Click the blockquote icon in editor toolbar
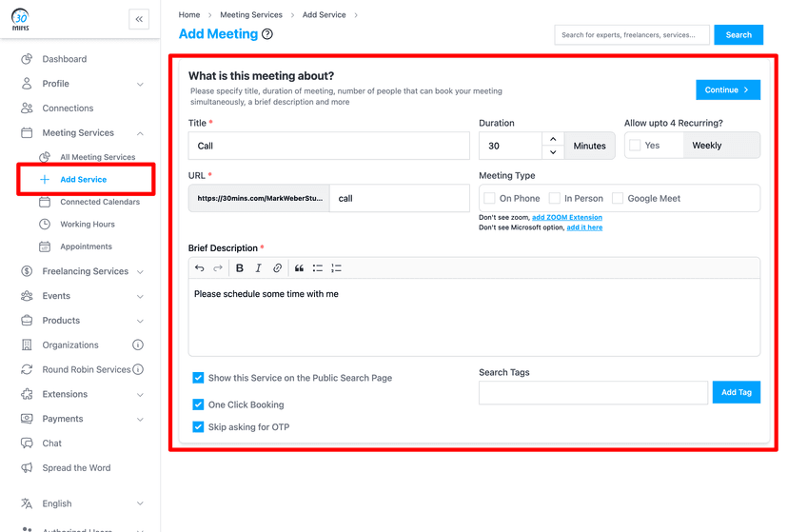 tap(299, 268)
